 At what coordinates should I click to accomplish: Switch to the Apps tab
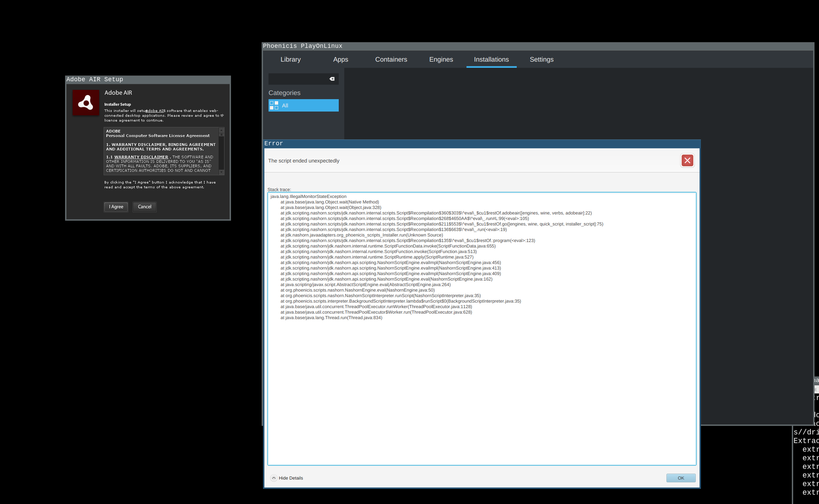tap(340, 60)
